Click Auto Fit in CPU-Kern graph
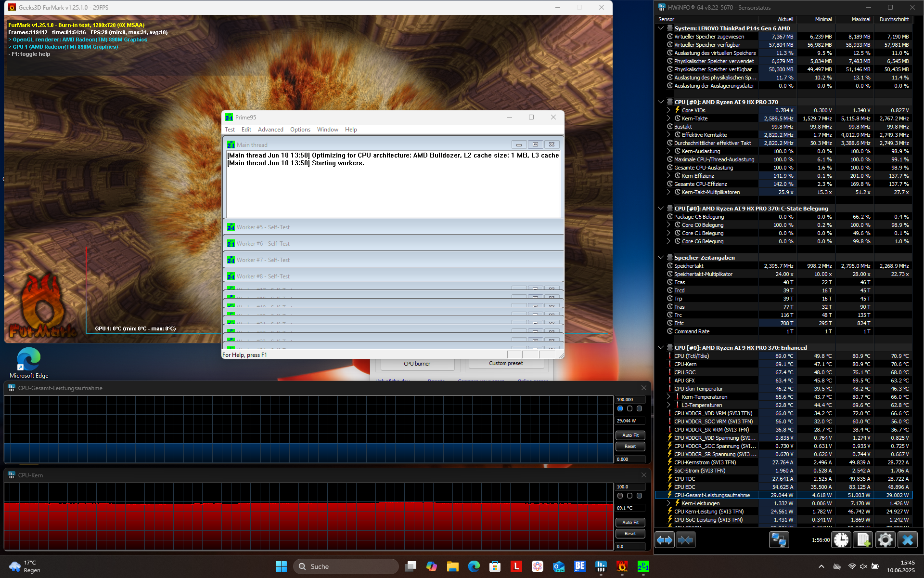The height and width of the screenshot is (578, 924). [x=630, y=523]
